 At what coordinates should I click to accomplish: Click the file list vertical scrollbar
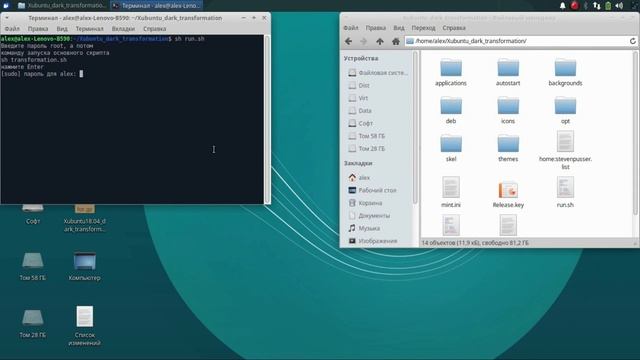coord(635,133)
